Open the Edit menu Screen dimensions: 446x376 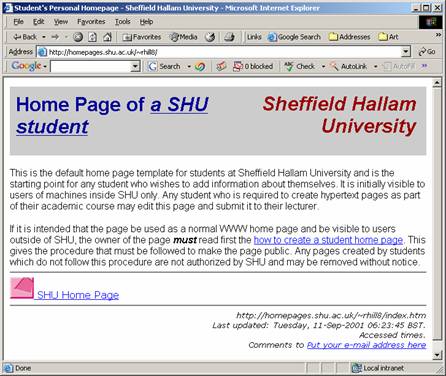click(39, 22)
